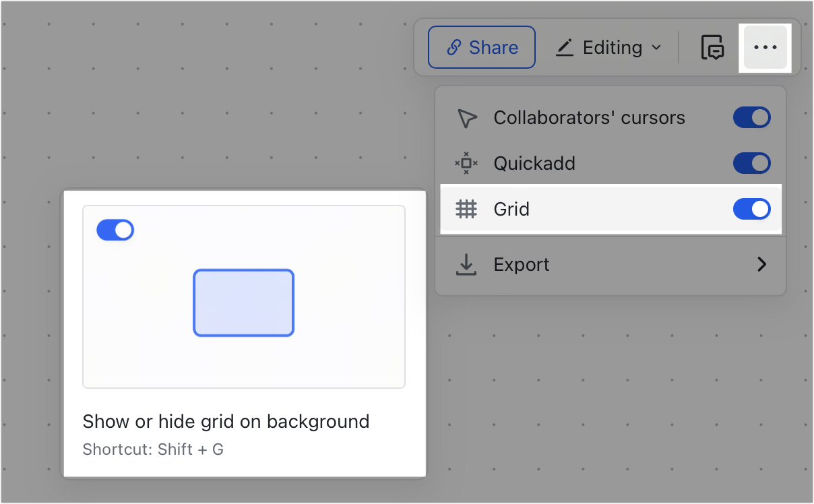The width and height of the screenshot is (814, 504).
Task: Toggle Collaborators' cursors switch
Action: pos(752,117)
